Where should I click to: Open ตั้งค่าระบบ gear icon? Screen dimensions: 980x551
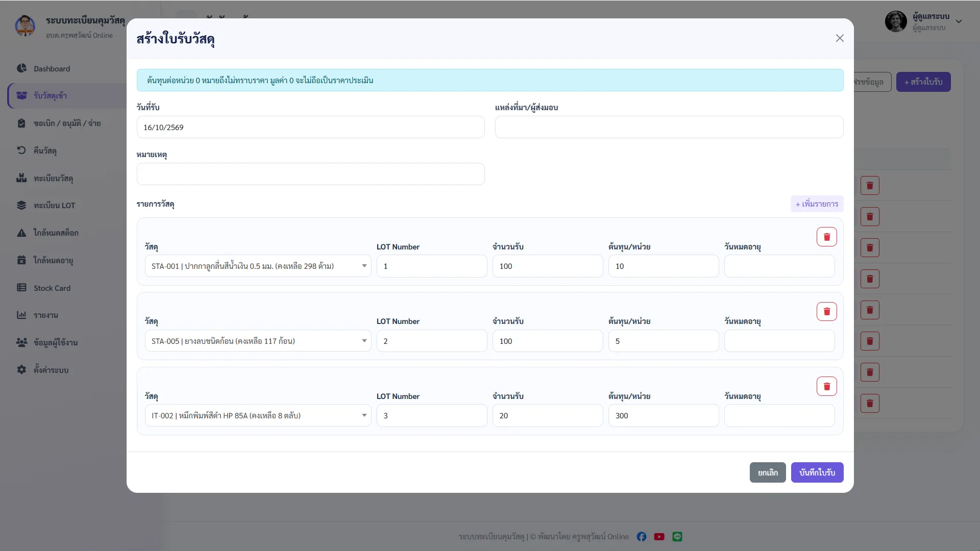pos(21,370)
